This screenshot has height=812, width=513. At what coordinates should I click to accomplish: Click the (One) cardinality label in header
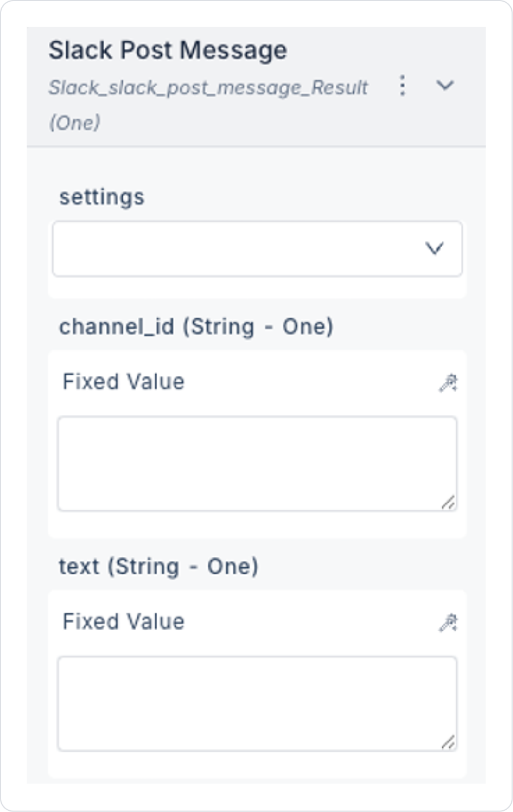(75, 122)
